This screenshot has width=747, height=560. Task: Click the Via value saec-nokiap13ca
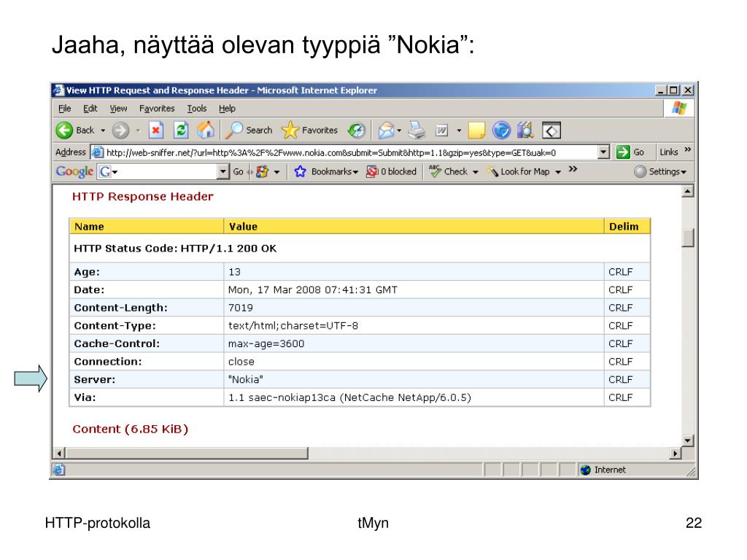click(x=349, y=397)
